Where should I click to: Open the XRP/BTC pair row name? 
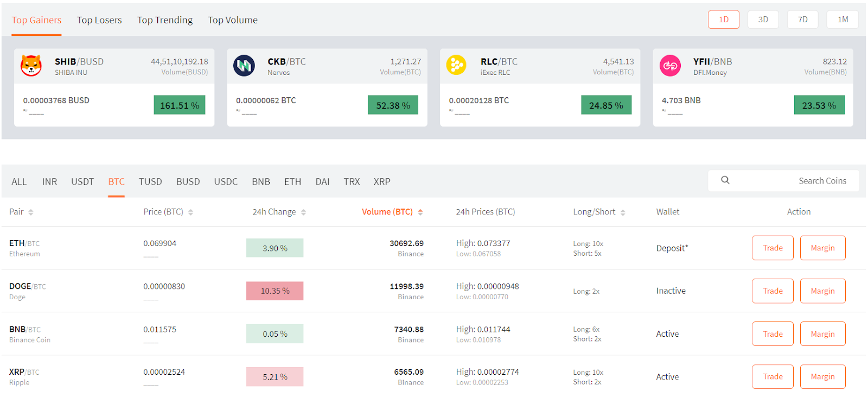point(24,372)
